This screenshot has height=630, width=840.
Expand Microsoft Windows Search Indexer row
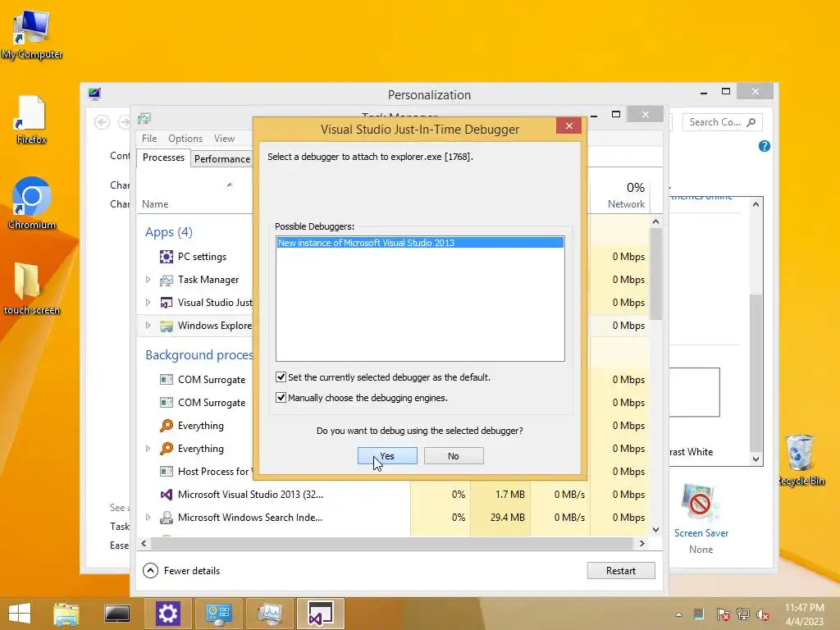tap(148, 518)
